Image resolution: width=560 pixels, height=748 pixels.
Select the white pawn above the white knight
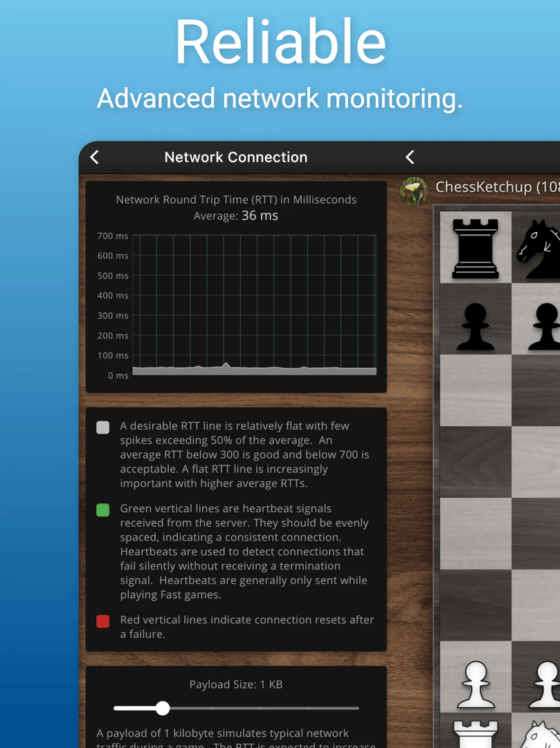click(x=543, y=684)
